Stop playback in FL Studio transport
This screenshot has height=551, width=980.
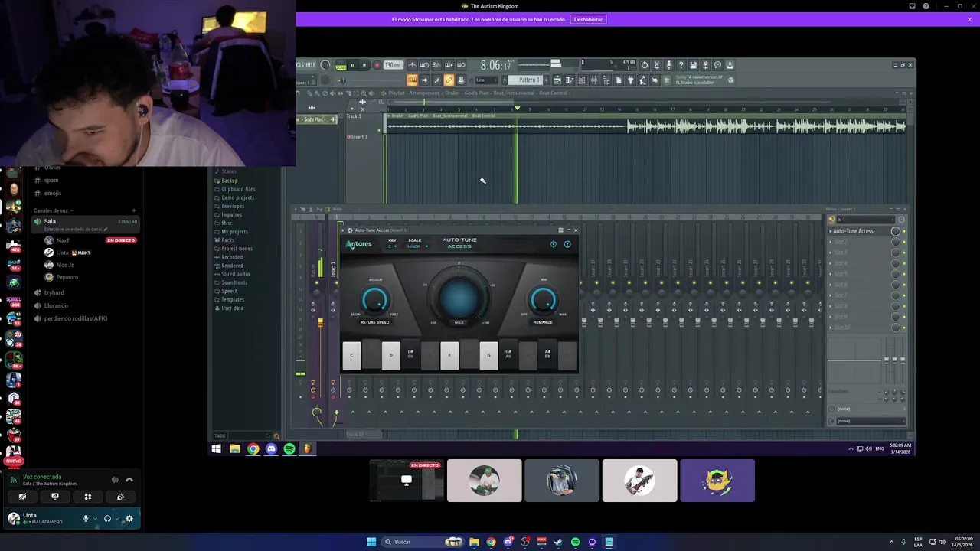pyautogui.click(x=364, y=65)
